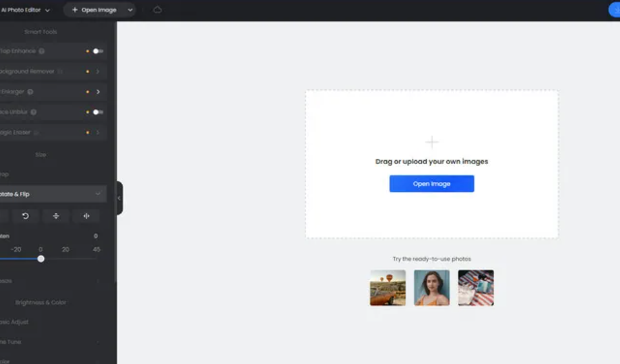
Task: Click the 20 mark on Straighten scale
Action: 66,249
